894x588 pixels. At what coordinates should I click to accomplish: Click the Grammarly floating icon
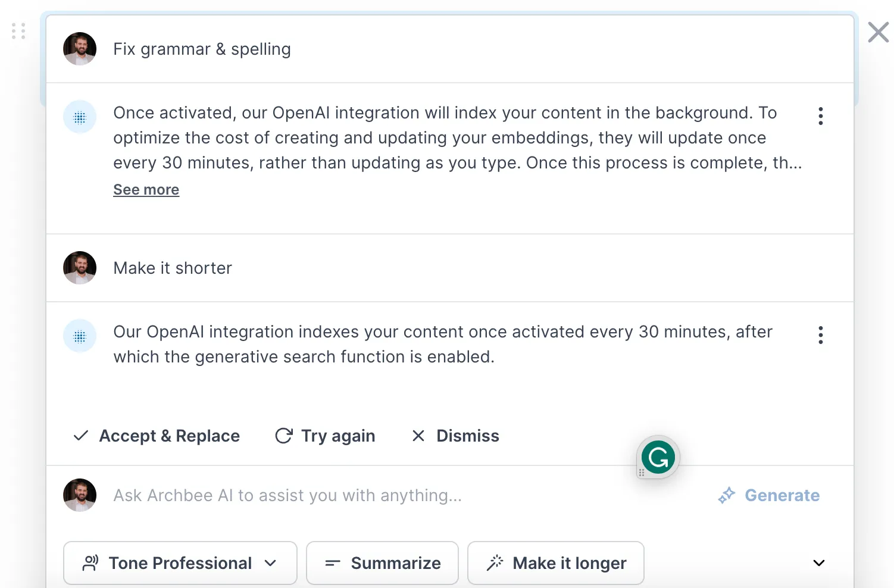coord(658,457)
